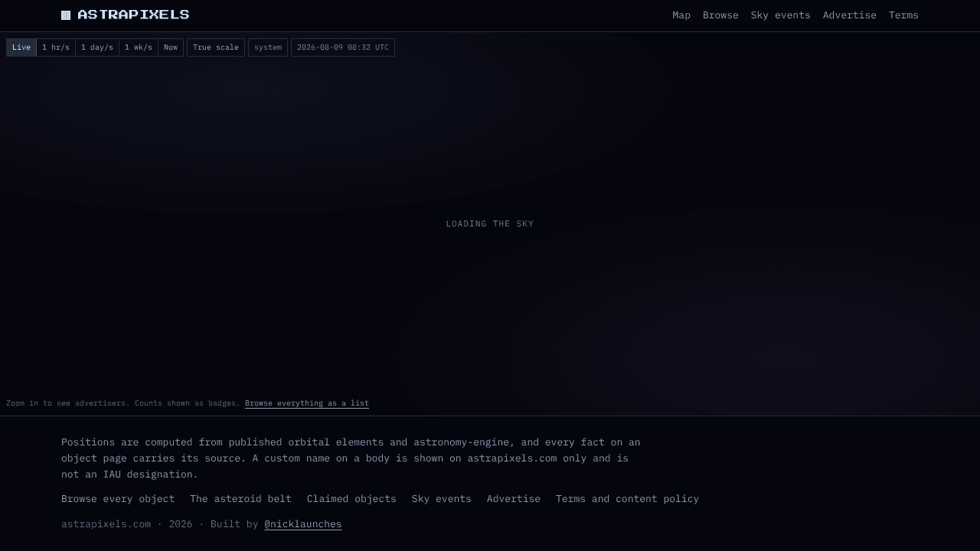Click the LOADING THE SKY text
The image size is (980, 551).
490,224
